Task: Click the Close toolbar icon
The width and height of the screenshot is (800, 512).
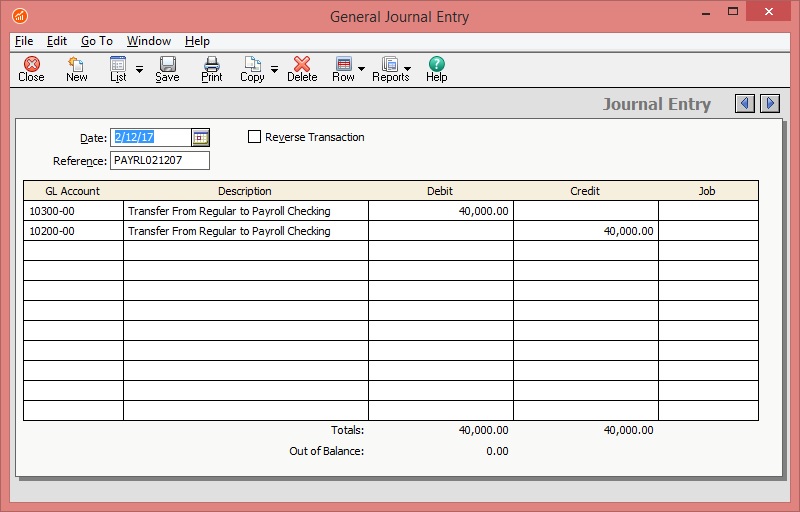Action: tap(31, 69)
